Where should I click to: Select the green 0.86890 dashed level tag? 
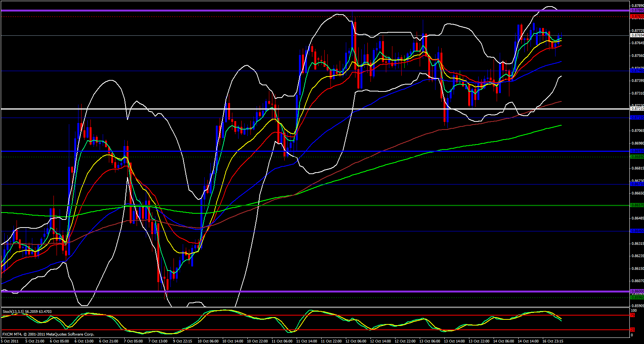[637, 157]
